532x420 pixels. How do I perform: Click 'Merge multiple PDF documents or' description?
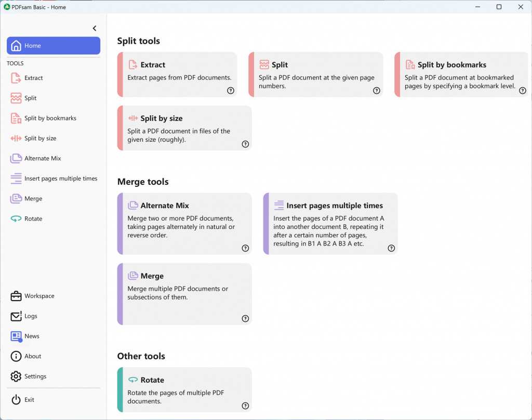[x=178, y=289]
